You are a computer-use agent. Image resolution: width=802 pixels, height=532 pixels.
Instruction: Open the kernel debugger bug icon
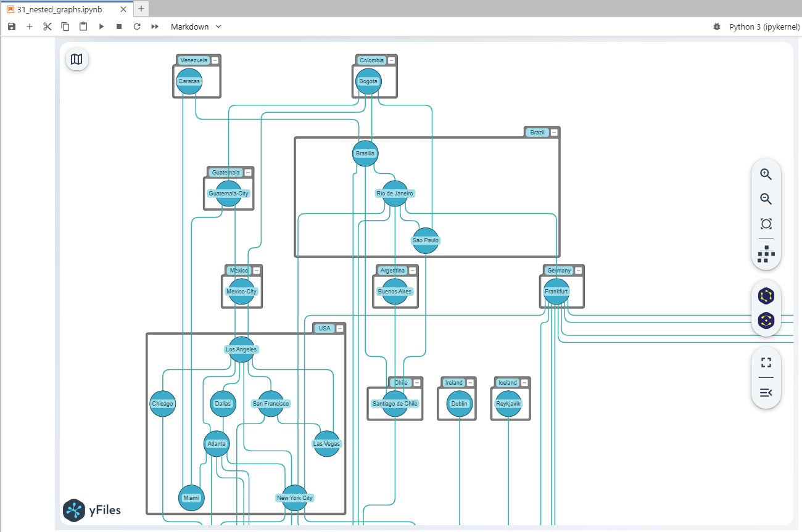716,27
